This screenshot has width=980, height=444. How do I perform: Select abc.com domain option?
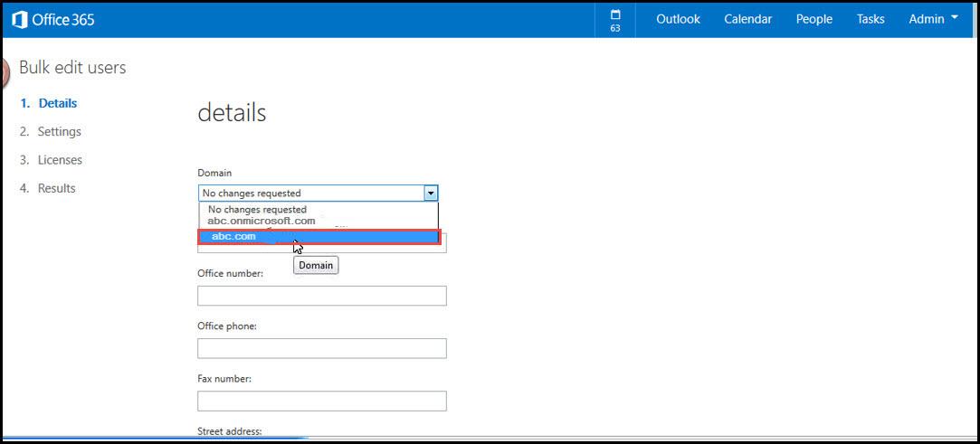[319, 237]
